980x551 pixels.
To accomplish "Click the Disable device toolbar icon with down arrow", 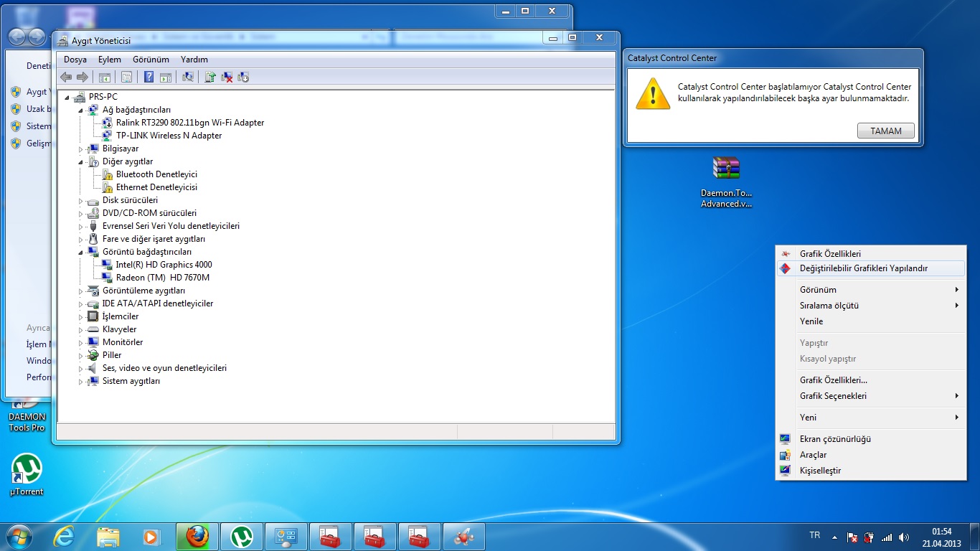I will [243, 77].
